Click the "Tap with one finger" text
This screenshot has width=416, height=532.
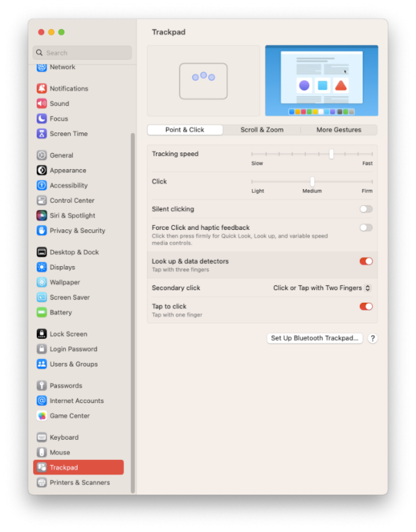point(177,315)
